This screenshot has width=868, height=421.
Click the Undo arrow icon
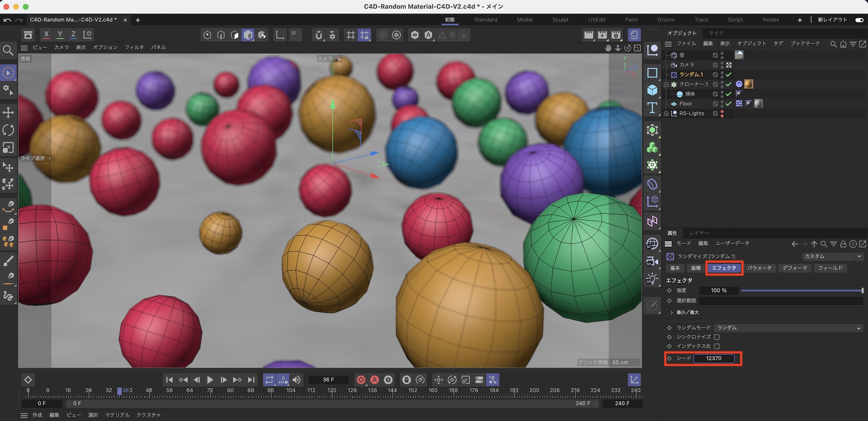(x=7, y=20)
